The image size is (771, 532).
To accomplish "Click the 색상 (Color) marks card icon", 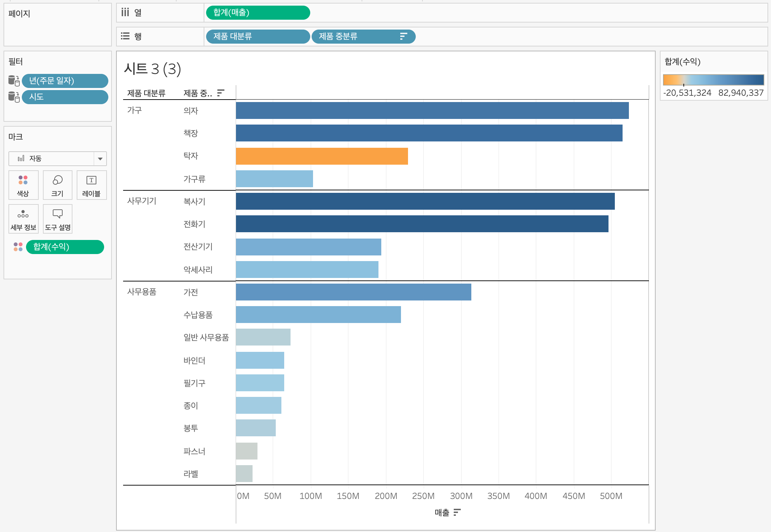I will [x=23, y=185].
